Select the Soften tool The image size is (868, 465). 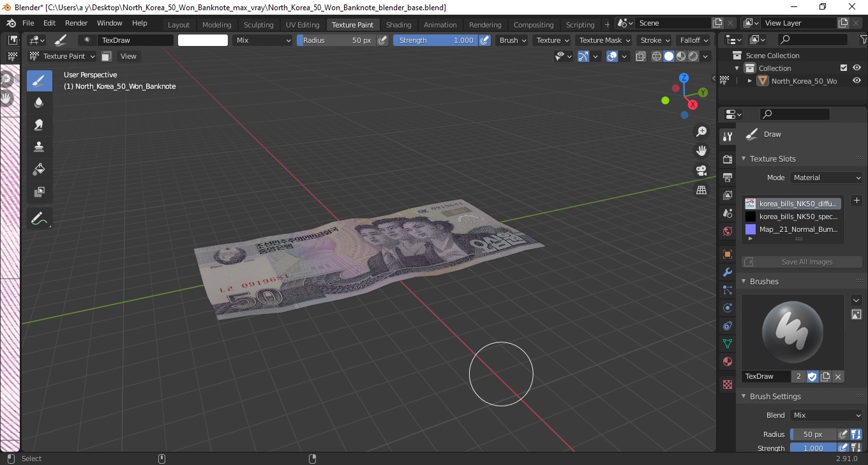coord(39,103)
